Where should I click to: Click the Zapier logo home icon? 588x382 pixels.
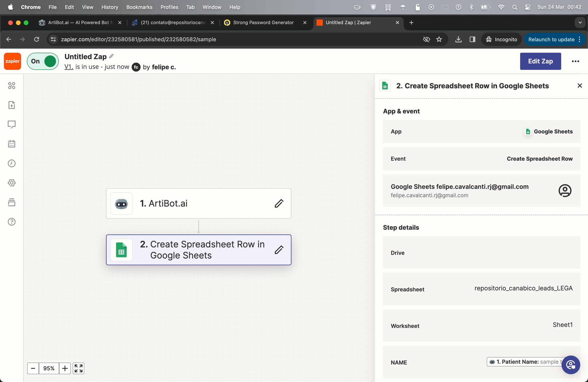point(12,61)
